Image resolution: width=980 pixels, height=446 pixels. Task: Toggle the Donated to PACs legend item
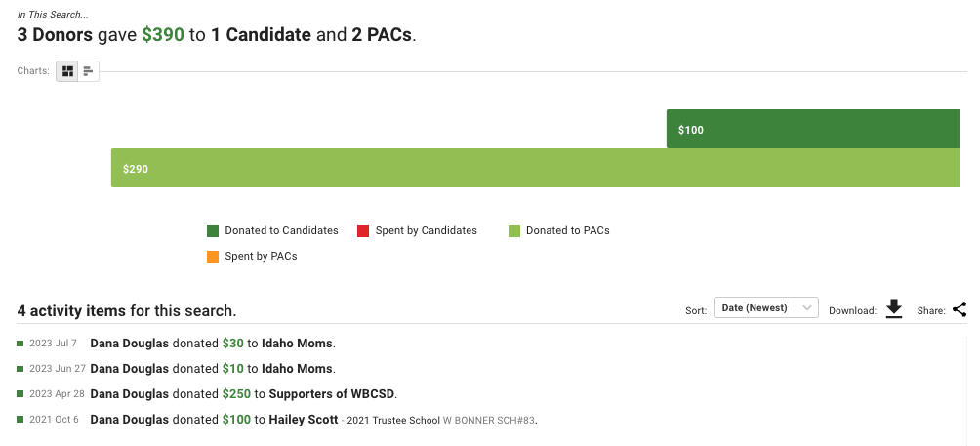[x=558, y=231]
